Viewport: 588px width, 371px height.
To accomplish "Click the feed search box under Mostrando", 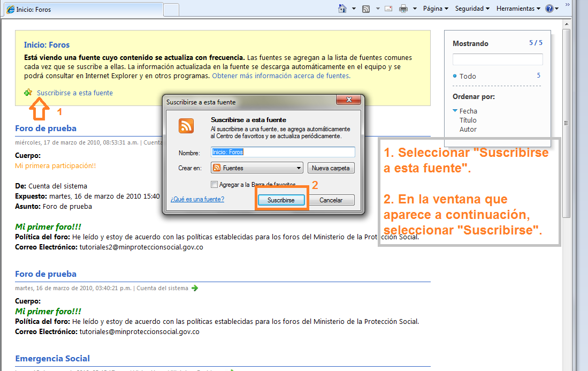I will pos(498,59).
